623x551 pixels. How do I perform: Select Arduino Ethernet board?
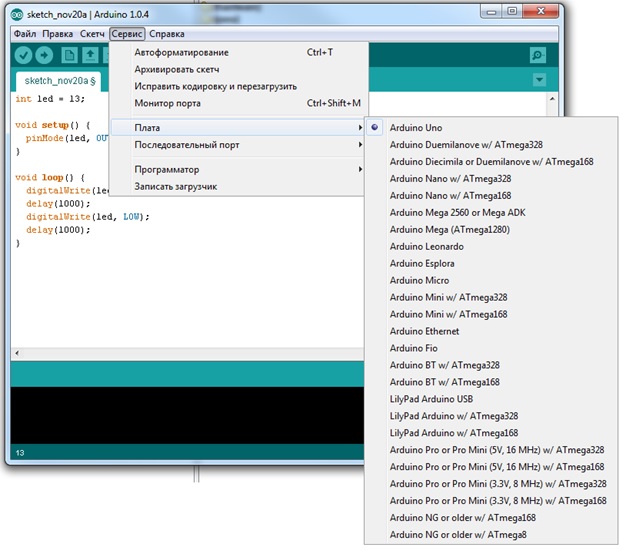click(x=491, y=331)
